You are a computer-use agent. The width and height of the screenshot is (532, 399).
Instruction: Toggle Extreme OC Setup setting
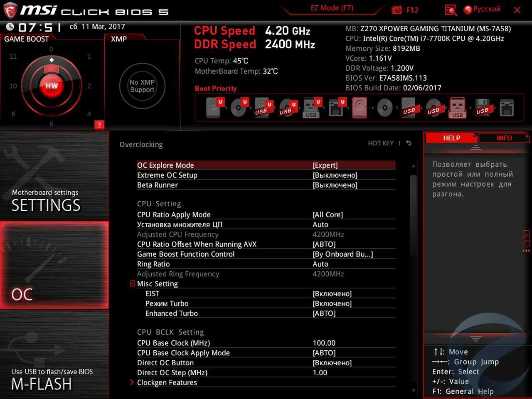tap(266, 175)
